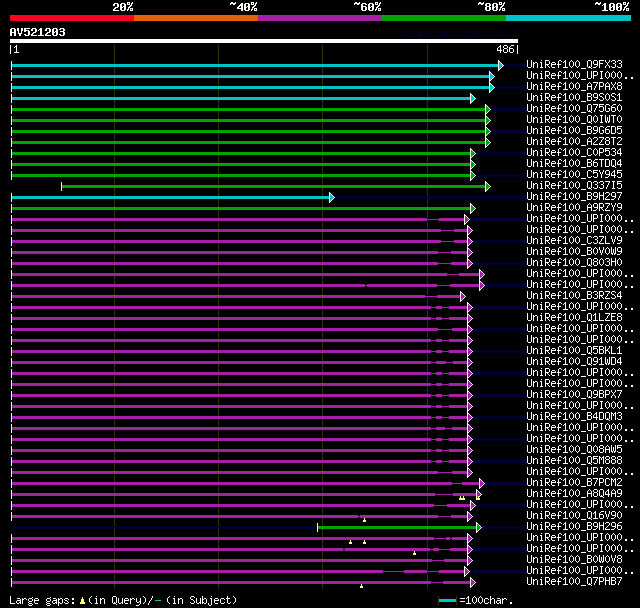Click the purple arrowhead of the Q7PHB7 row
640x608 pixels.
pos(473,583)
